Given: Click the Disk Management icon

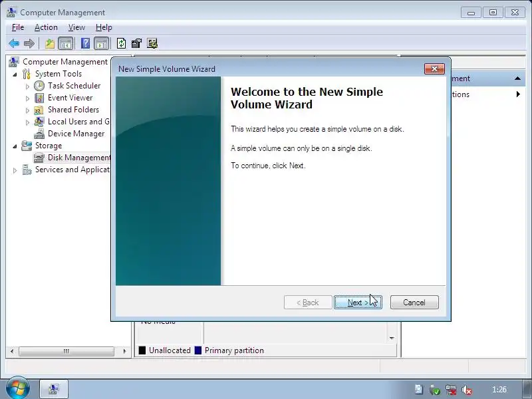Looking at the screenshot, I should [x=39, y=158].
